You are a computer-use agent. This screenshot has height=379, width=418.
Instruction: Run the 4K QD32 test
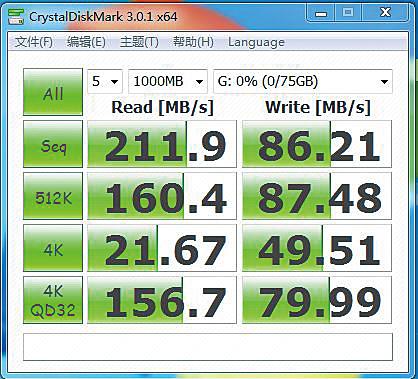(x=53, y=300)
